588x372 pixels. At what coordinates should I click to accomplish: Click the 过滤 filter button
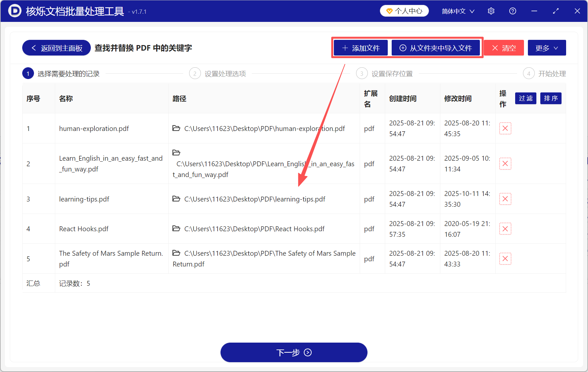[x=525, y=98]
